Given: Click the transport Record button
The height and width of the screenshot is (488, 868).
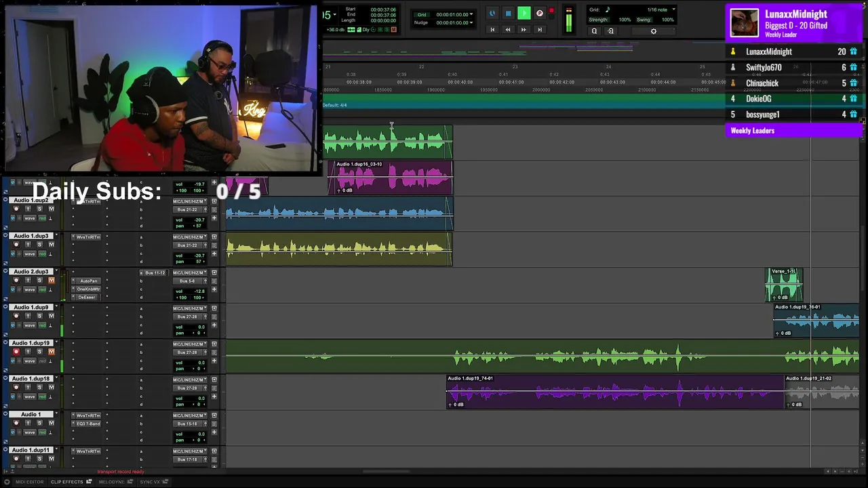Looking at the screenshot, I should pos(539,13).
